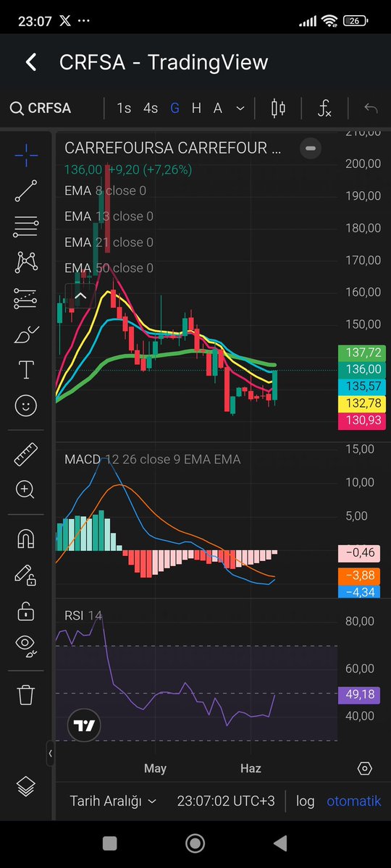Select the crosshair cursor tool
The height and width of the screenshot is (868, 391).
coord(26,154)
